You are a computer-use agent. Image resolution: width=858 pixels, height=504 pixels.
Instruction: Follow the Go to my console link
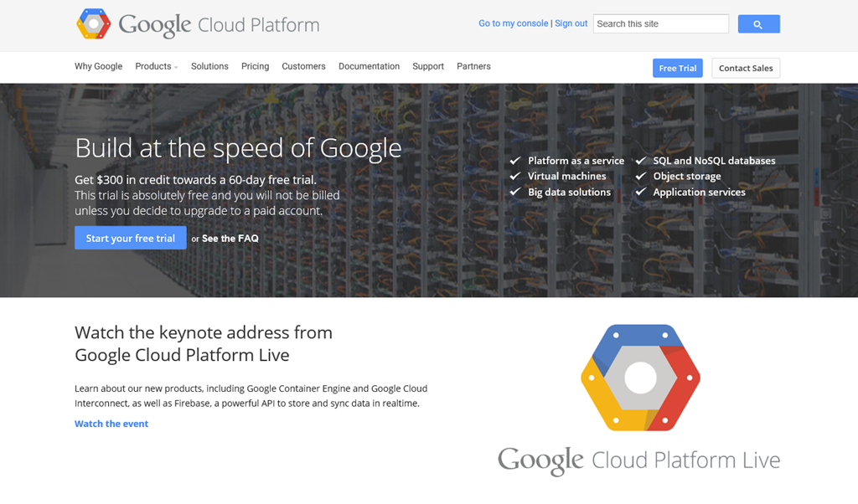514,23
